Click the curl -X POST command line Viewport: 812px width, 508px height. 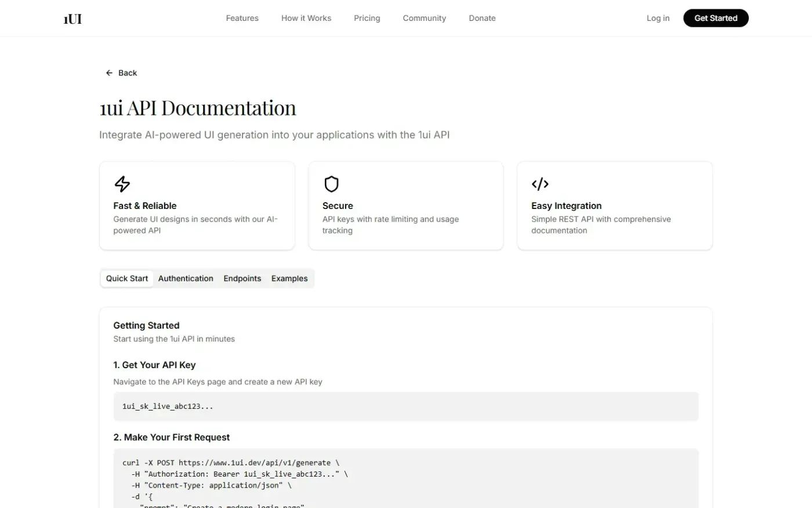click(231, 463)
